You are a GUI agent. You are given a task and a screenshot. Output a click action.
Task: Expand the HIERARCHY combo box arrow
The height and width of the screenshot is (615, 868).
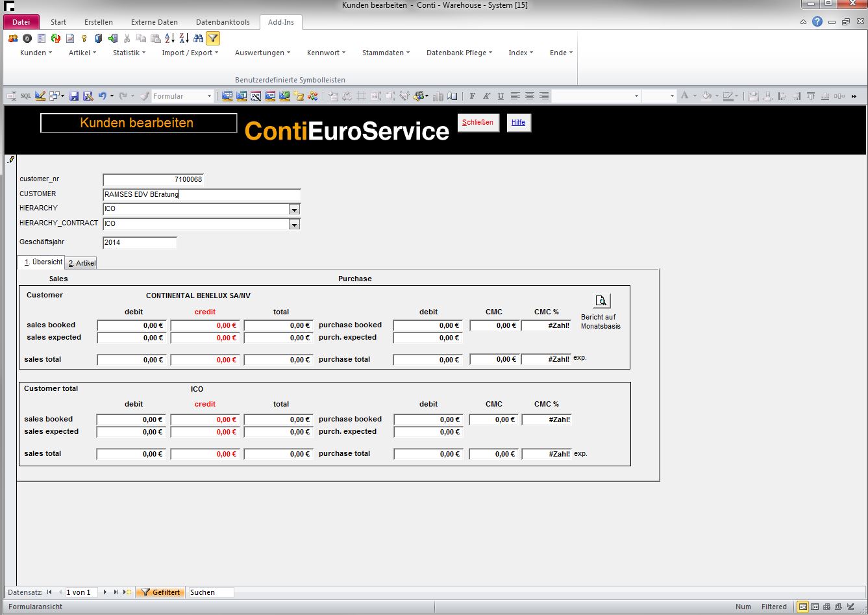[x=294, y=210]
